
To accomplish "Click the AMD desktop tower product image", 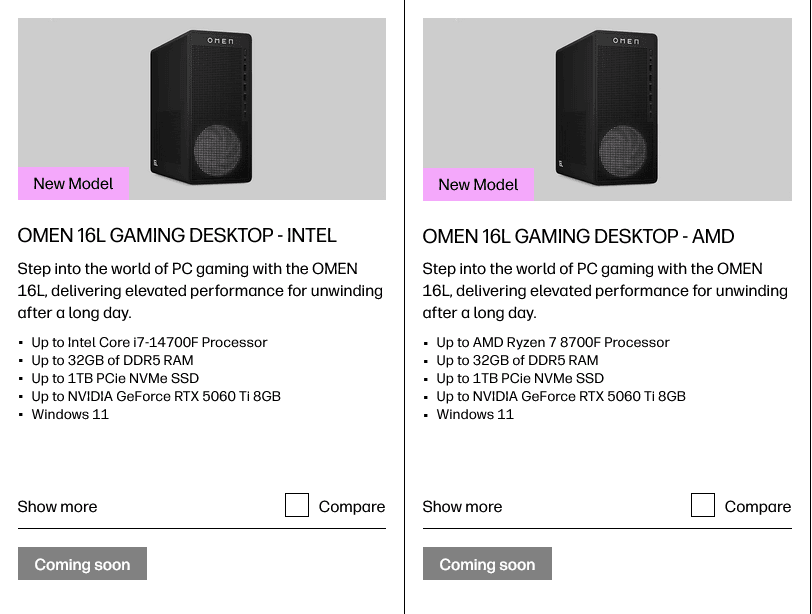I will (x=607, y=107).
